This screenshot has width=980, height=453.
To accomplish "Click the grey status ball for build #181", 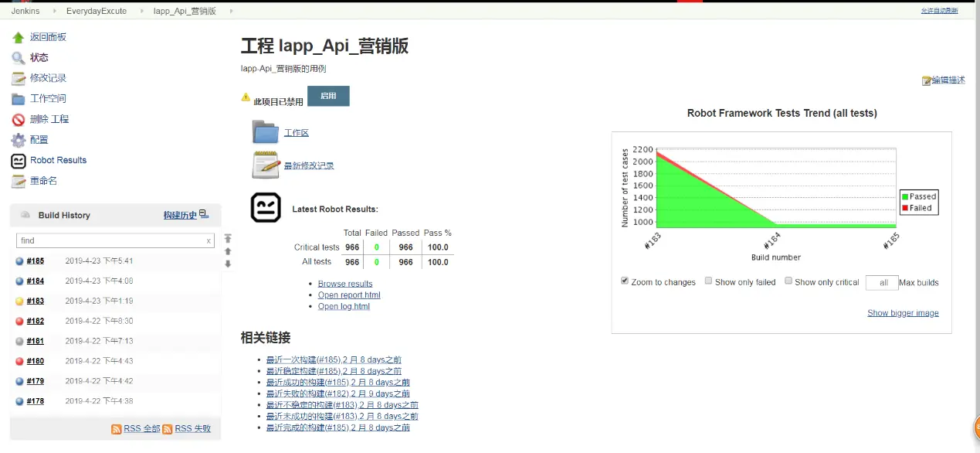I will [x=19, y=342].
